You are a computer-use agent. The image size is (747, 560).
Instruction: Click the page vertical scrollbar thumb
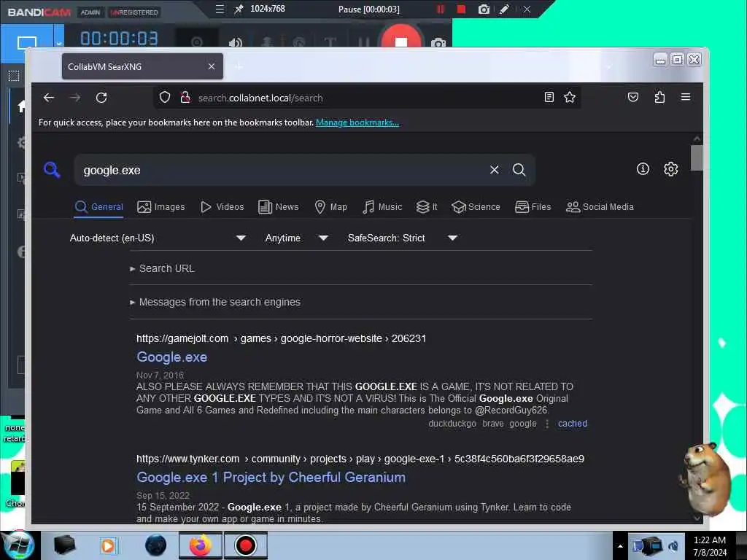[697, 157]
